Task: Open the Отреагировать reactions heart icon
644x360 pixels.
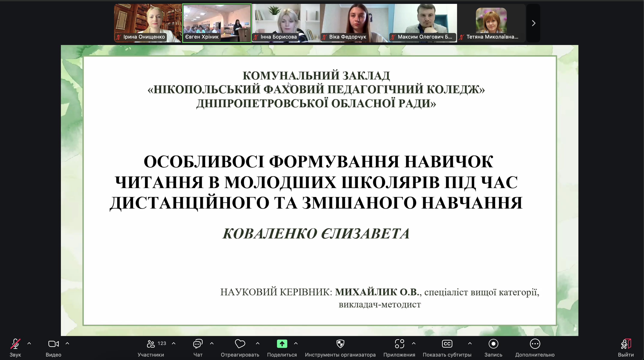Action: click(x=240, y=344)
